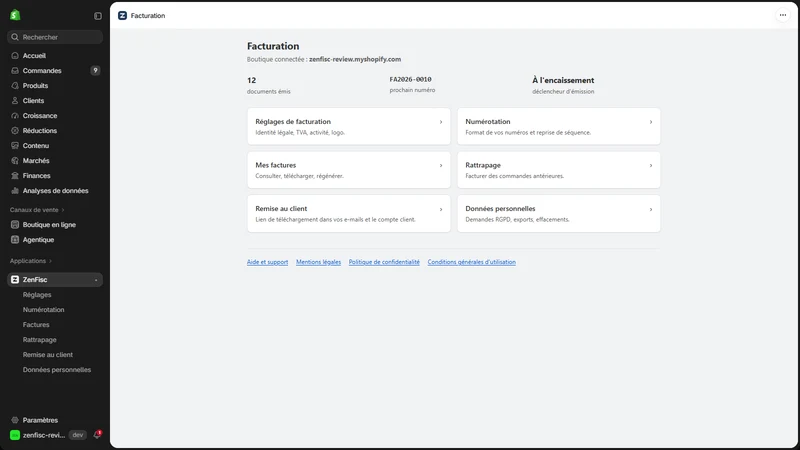Click the Facturation page heading
This screenshot has width=800, height=450.
[x=273, y=46]
